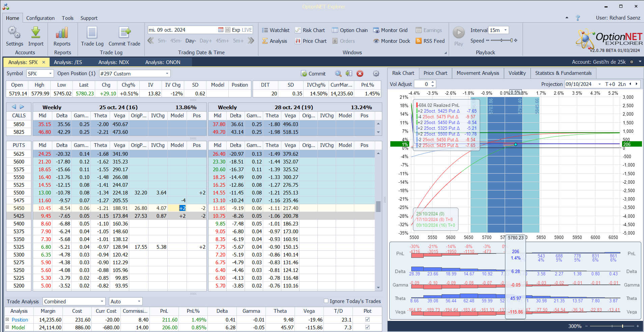Switch to the Configuration menu tab
The width and height of the screenshot is (644, 332).
[40, 18]
